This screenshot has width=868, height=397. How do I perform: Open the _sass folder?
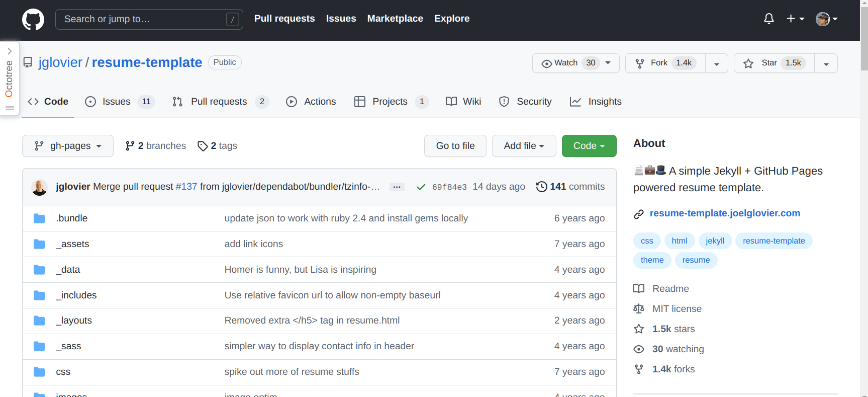tap(68, 346)
